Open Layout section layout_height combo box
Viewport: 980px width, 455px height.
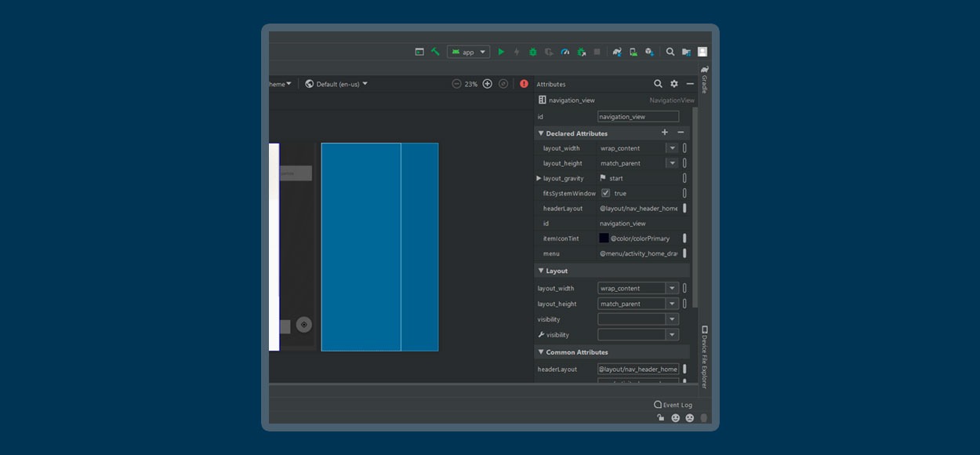638,304
